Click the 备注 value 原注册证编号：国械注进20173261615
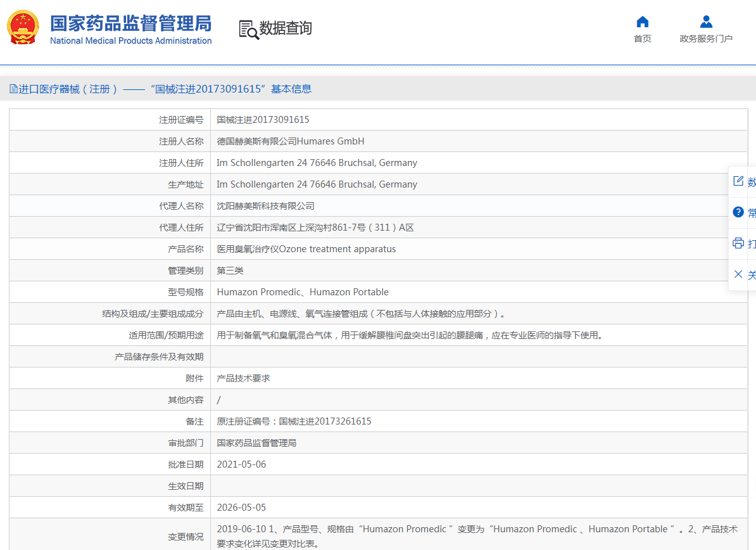 pos(294,421)
